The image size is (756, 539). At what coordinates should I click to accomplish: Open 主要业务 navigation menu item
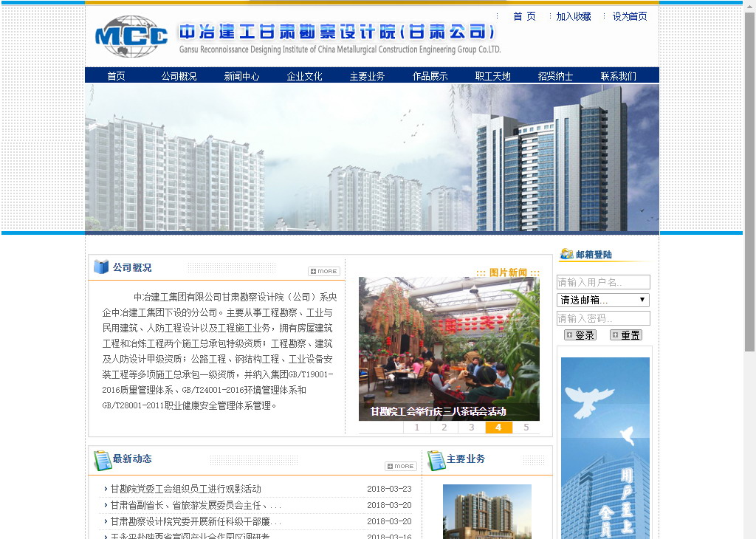(x=367, y=76)
